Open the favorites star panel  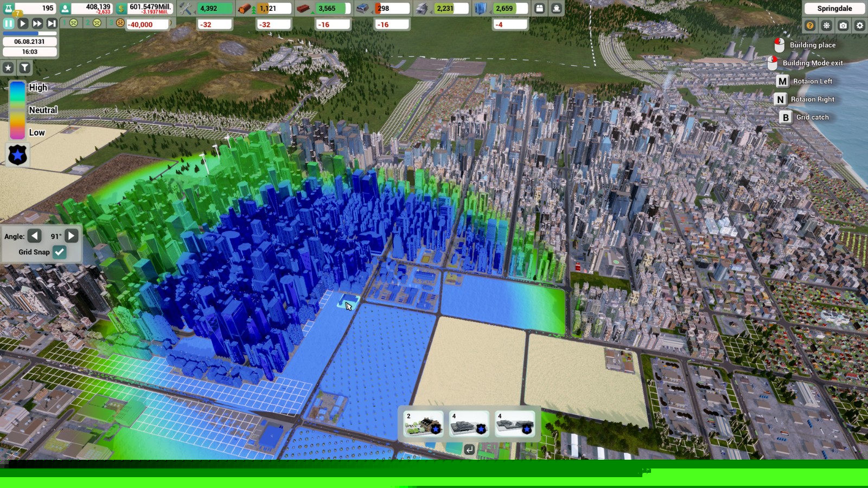tap(8, 68)
